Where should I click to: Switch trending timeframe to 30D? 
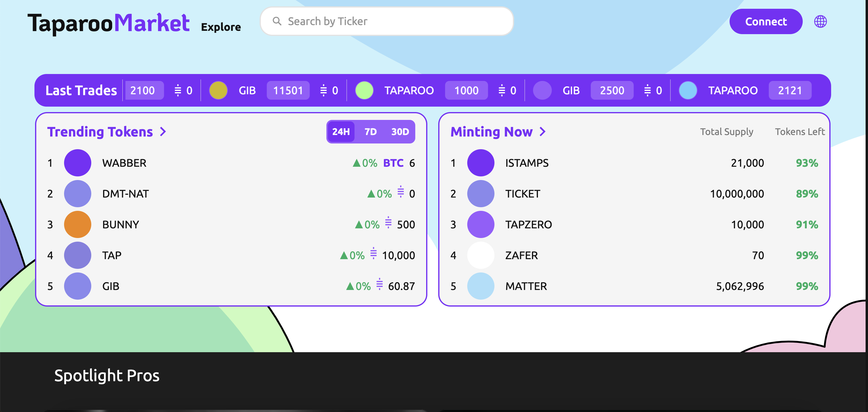(x=400, y=132)
